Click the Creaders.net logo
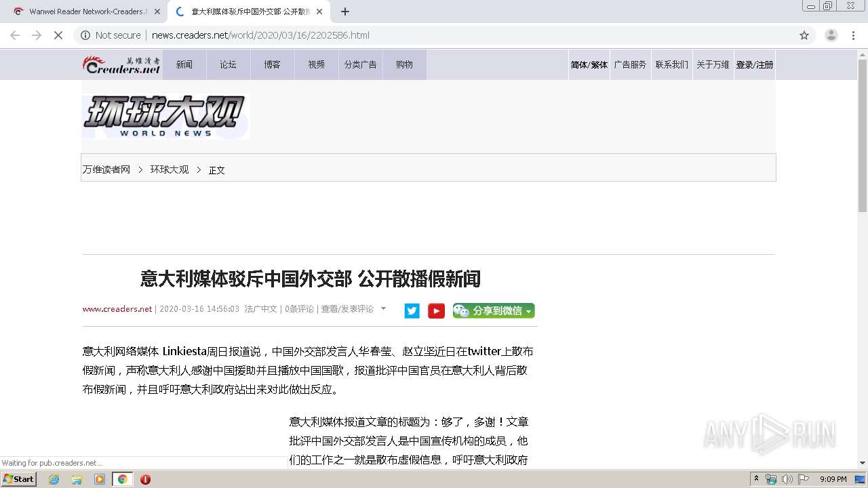Screen dimensions: 868x488 (121, 65)
